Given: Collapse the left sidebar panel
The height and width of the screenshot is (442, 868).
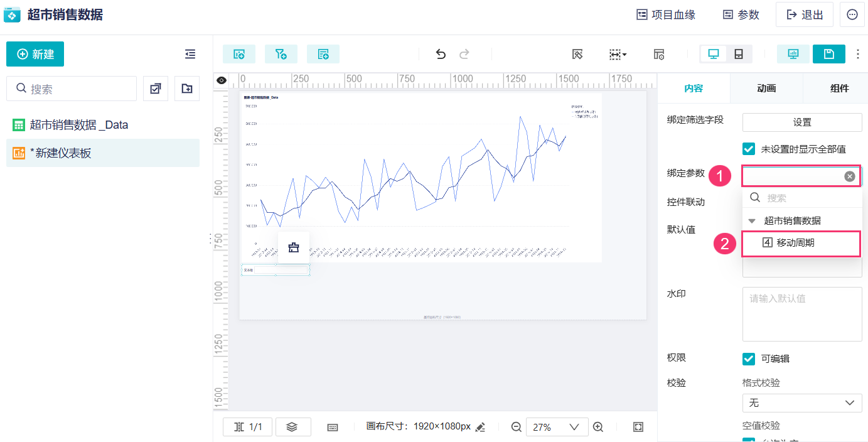Looking at the screenshot, I should (x=190, y=55).
